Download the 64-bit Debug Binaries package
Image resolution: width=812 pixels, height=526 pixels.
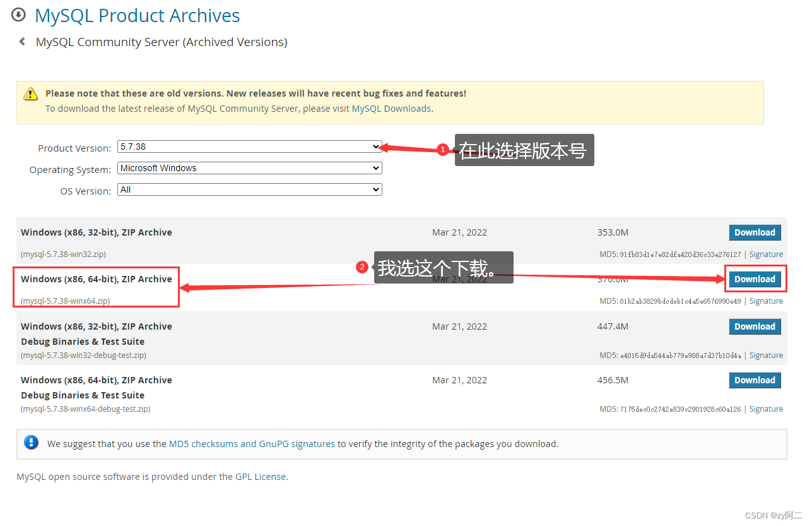[x=755, y=380]
